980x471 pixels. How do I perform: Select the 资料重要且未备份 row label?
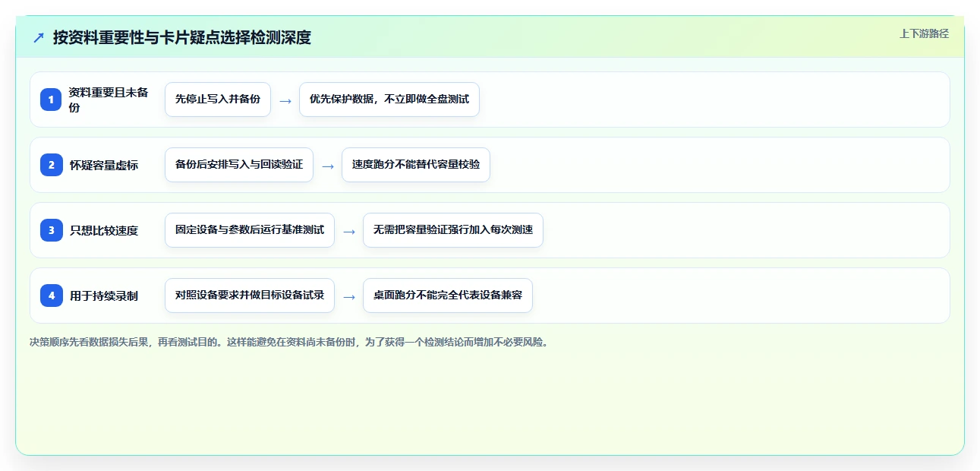pos(109,100)
